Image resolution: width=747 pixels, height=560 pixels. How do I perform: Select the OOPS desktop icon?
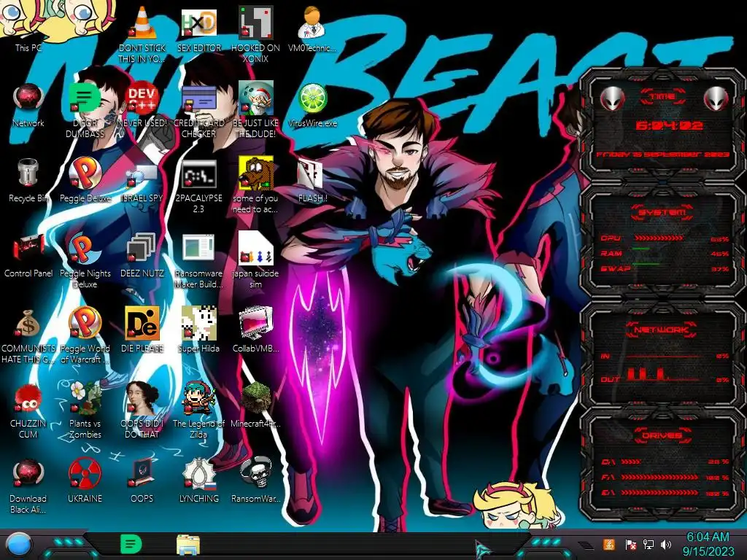point(142,481)
